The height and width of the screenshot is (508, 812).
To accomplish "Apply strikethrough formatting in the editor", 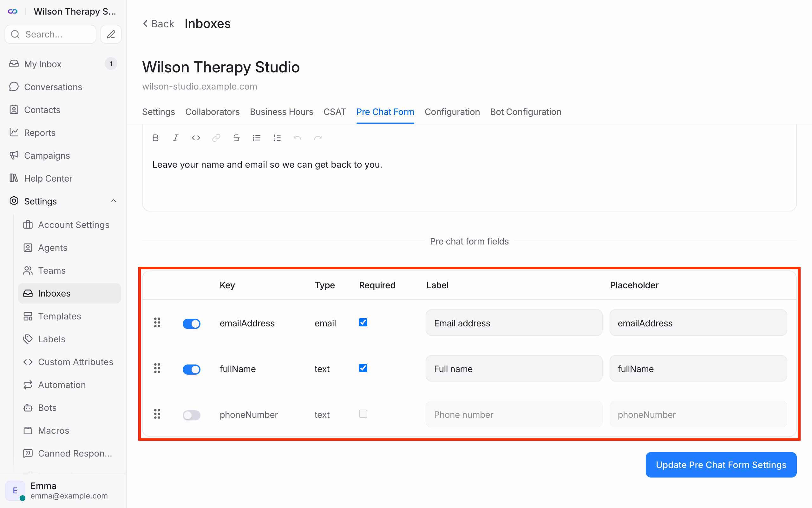I will [x=237, y=138].
